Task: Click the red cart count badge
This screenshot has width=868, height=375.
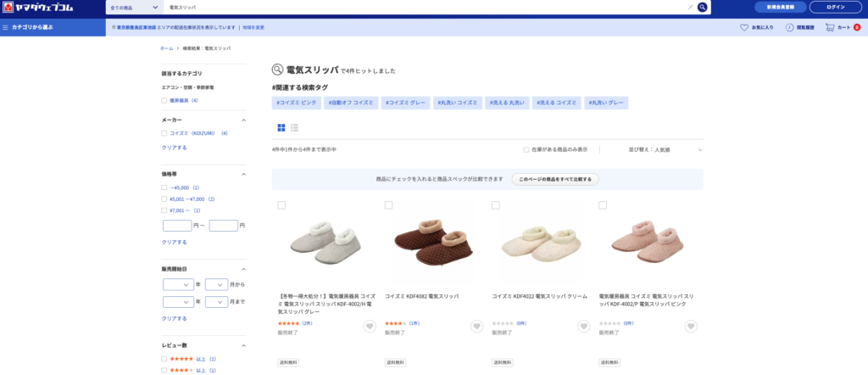Action: 857,27
